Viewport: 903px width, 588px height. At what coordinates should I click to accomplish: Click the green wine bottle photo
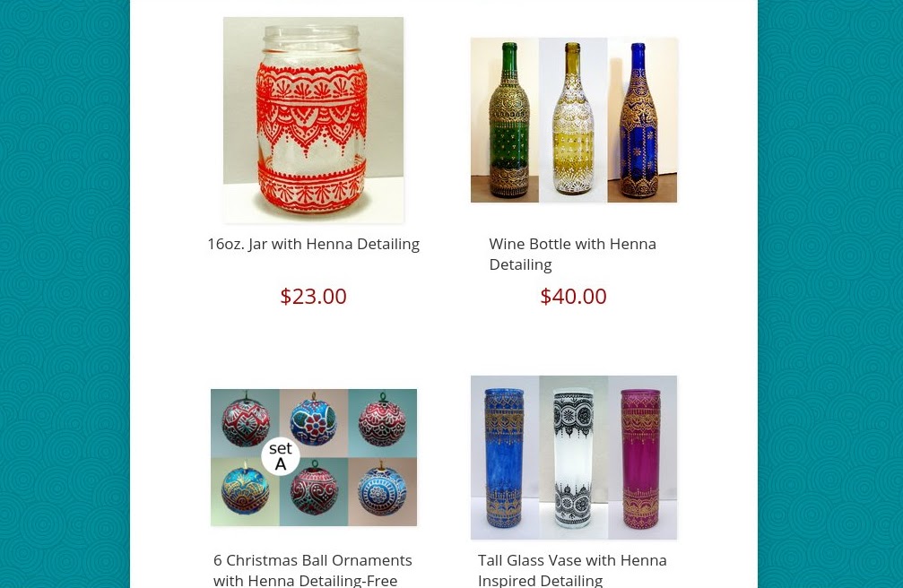click(x=505, y=120)
